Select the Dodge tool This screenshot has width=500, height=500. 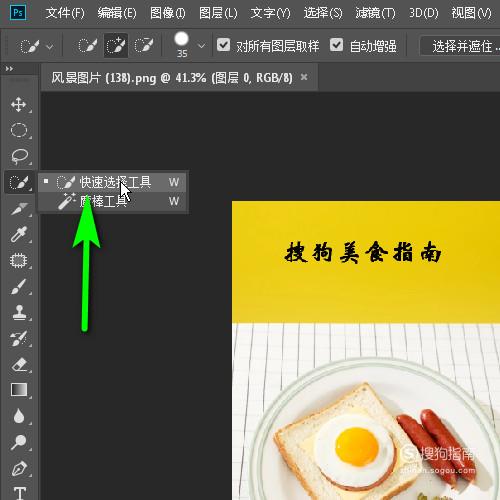click(19, 442)
